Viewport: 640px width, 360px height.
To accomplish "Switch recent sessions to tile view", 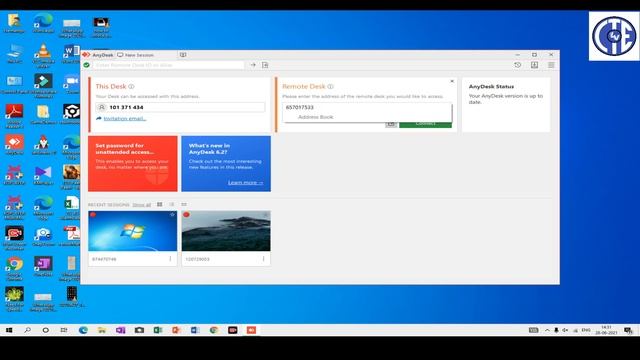I will pyautogui.click(x=160, y=204).
